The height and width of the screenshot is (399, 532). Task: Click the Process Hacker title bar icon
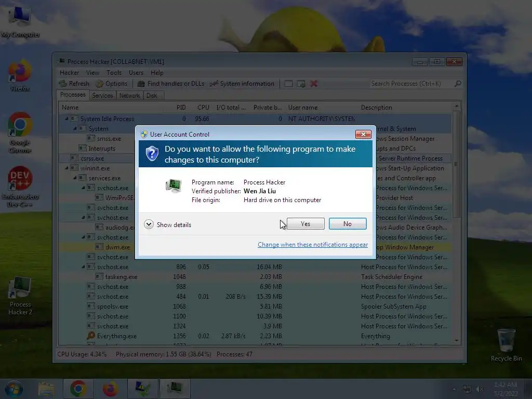[x=62, y=61]
